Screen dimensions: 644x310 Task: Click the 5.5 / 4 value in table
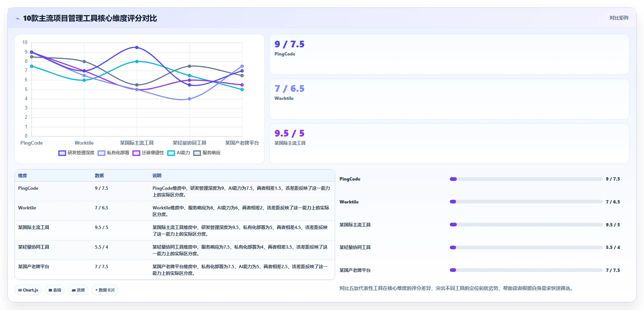click(101, 247)
